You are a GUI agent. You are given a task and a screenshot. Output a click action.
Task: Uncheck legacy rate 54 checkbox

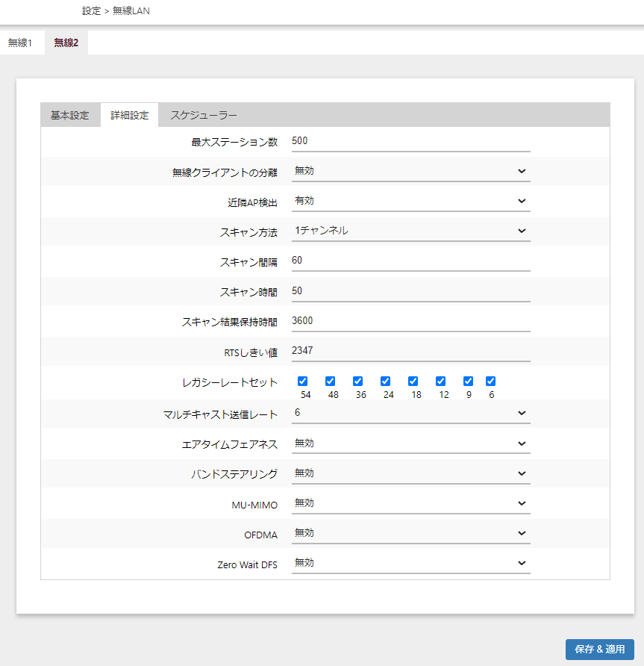tap(303, 381)
